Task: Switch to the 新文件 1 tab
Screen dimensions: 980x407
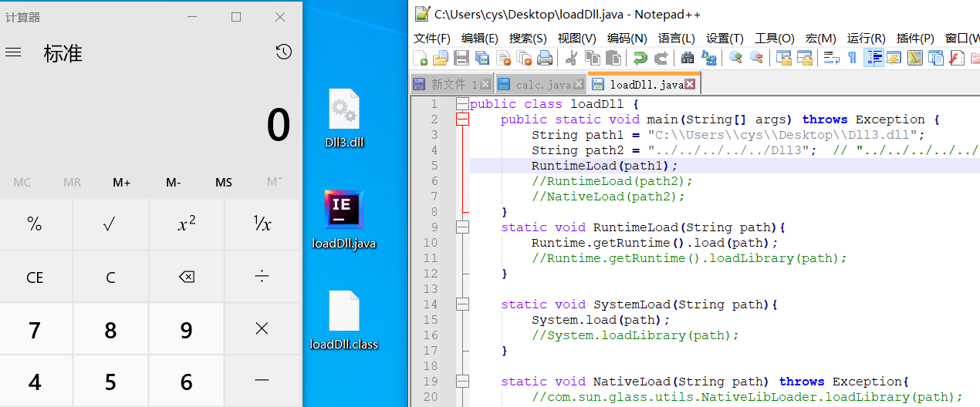Action: pyautogui.click(x=452, y=84)
